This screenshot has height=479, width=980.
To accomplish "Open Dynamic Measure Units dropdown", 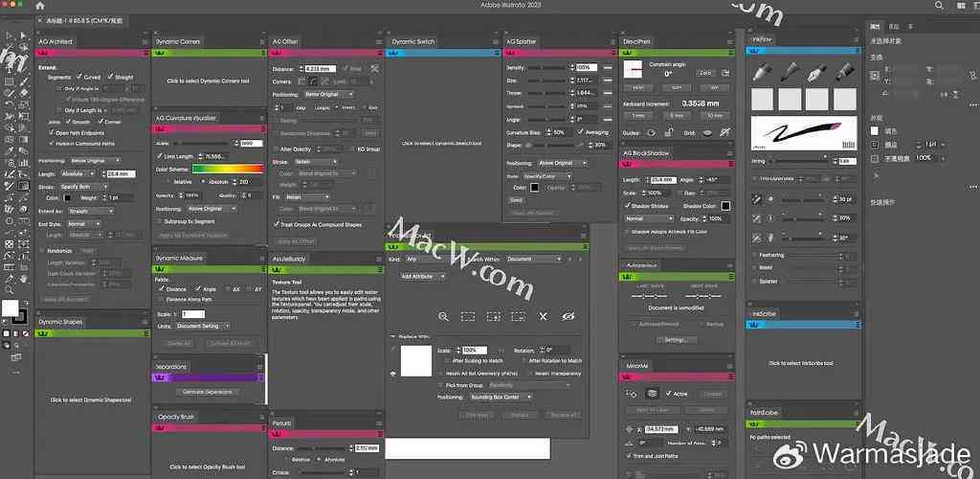I will pos(203,326).
